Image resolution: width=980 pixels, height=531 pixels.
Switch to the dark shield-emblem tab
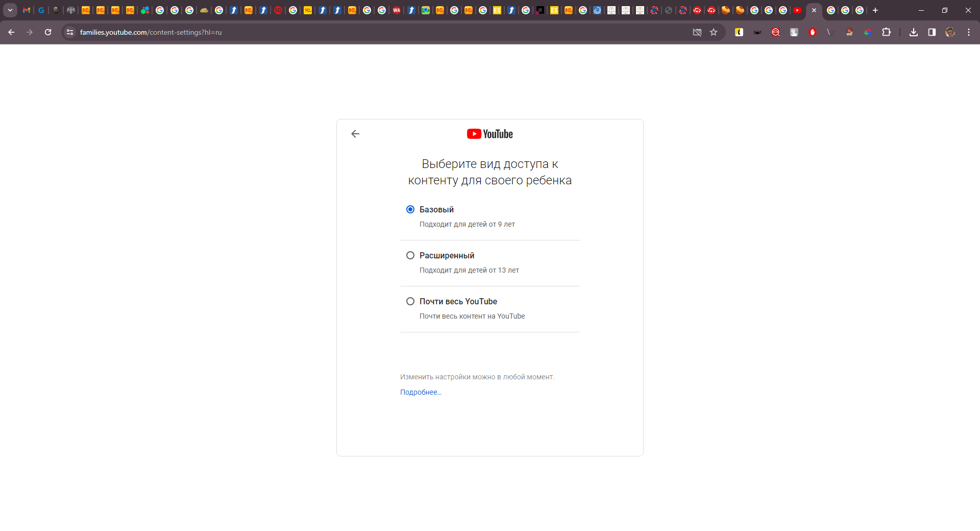tap(56, 10)
